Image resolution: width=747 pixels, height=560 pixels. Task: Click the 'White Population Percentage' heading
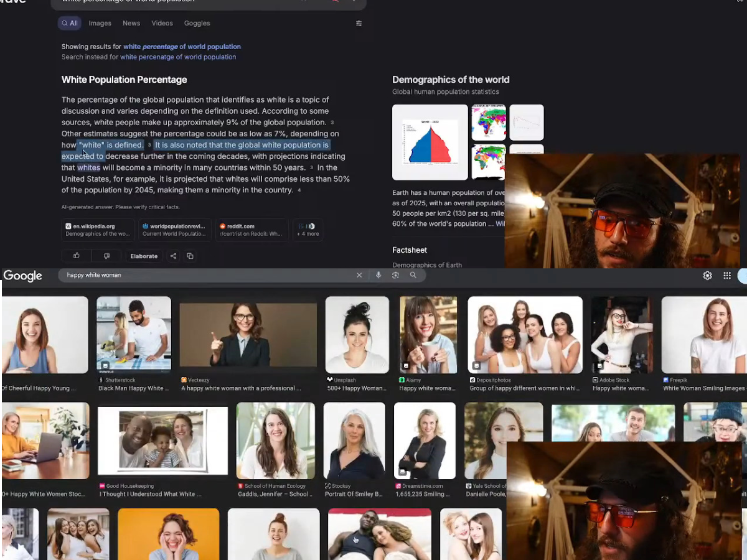pyautogui.click(x=124, y=80)
